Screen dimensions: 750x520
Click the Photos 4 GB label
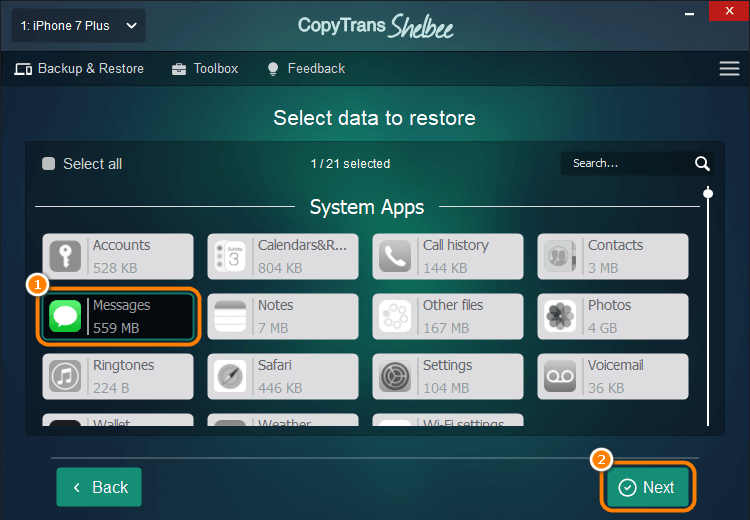609,316
